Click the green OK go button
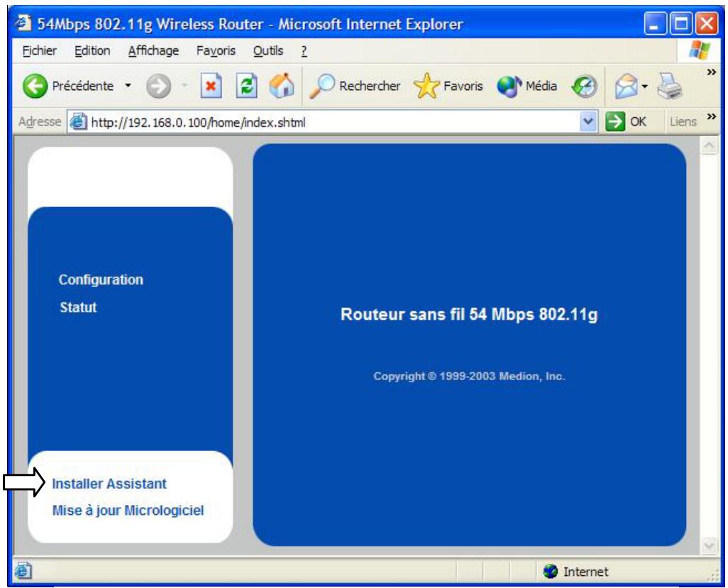This screenshot has height=588, width=728. pyautogui.click(x=625, y=122)
